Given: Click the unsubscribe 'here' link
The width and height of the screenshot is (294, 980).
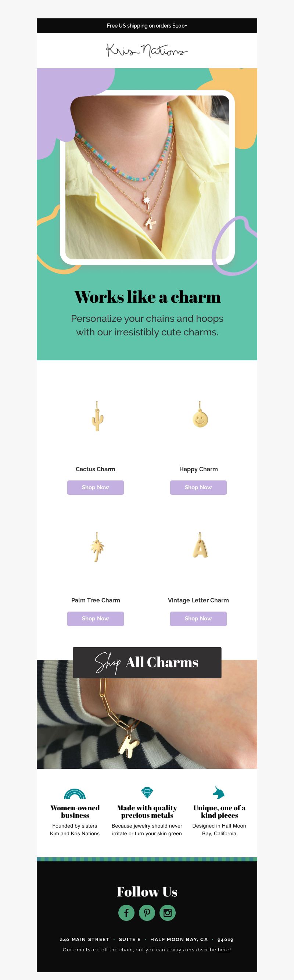Looking at the screenshot, I should (x=223, y=950).
